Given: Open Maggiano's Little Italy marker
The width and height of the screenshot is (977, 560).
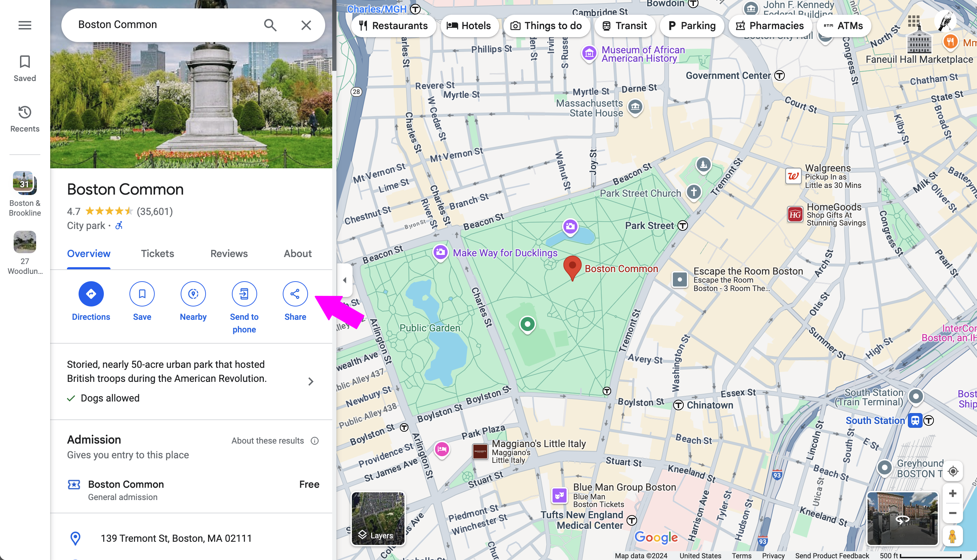Looking at the screenshot, I should 480,452.
